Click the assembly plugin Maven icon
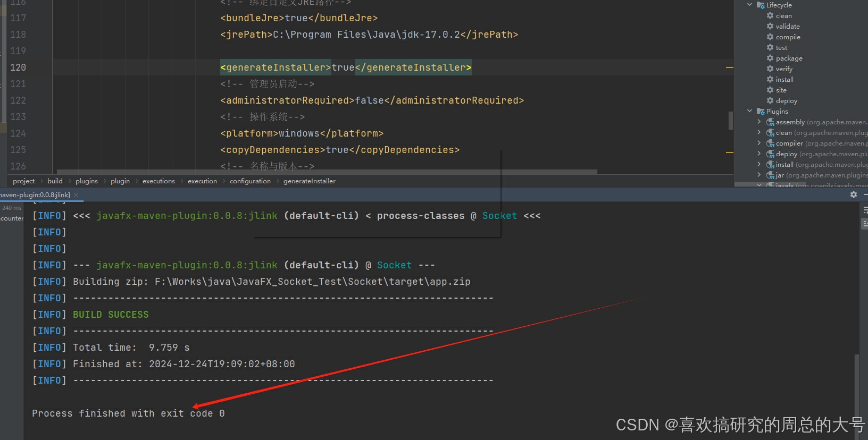 point(770,122)
